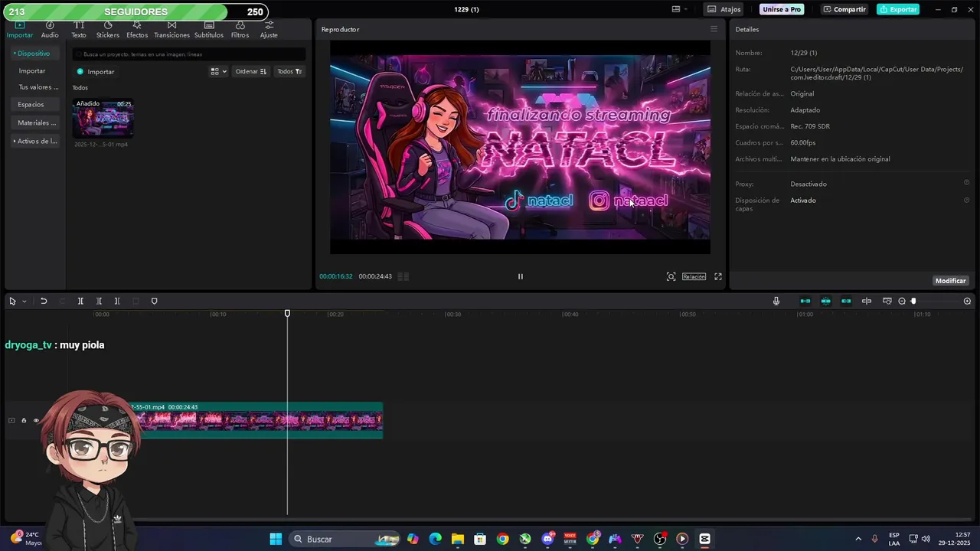This screenshot has height=551, width=980.
Task: Select Materiales in the sidebar
Action: coord(37,122)
